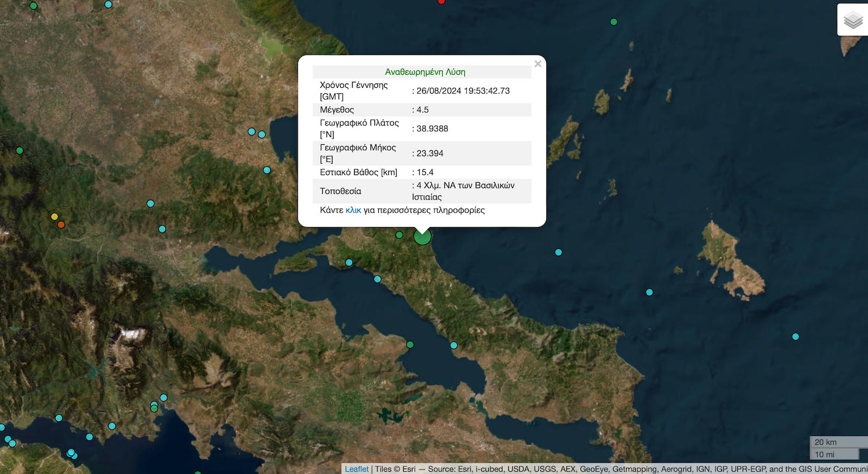Image resolution: width=868 pixels, height=474 pixels.
Task: Click the cyan sea marker nearest the popup's right side
Action: tap(558, 252)
